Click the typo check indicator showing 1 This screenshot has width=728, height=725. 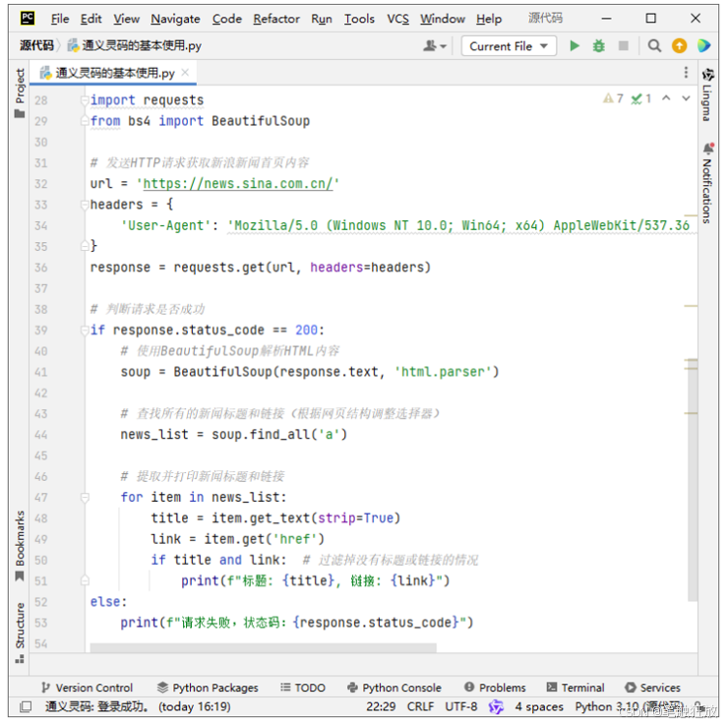641,98
